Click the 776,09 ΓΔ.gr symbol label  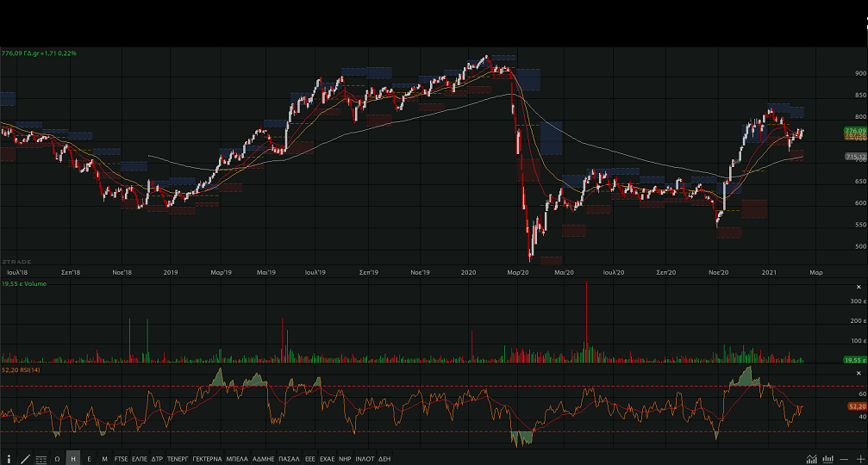(39, 53)
